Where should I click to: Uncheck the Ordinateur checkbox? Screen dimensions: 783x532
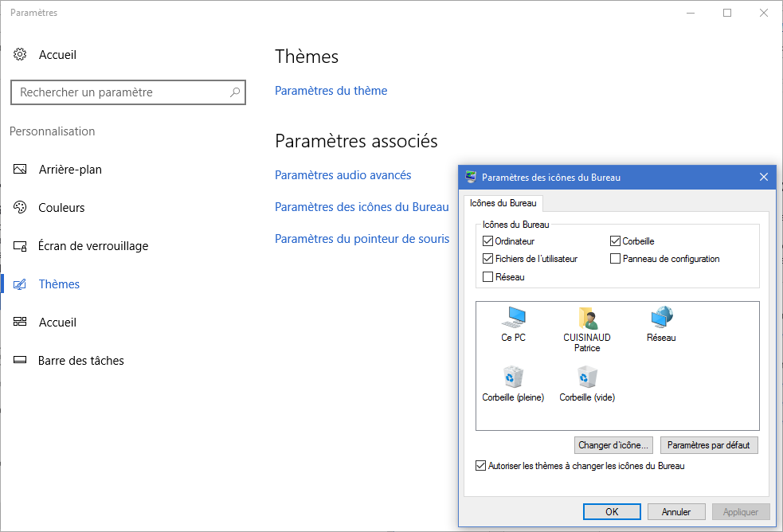[488, 241]
